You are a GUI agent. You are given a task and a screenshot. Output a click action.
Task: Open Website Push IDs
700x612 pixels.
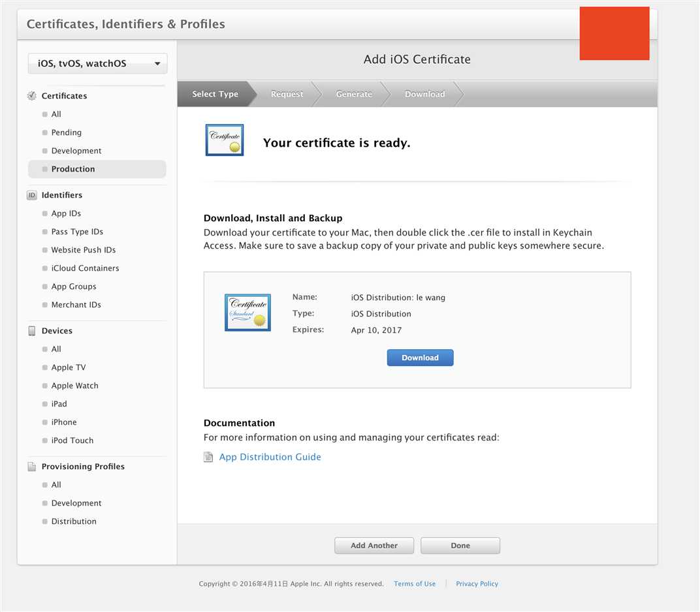click(x=84, y=251)
